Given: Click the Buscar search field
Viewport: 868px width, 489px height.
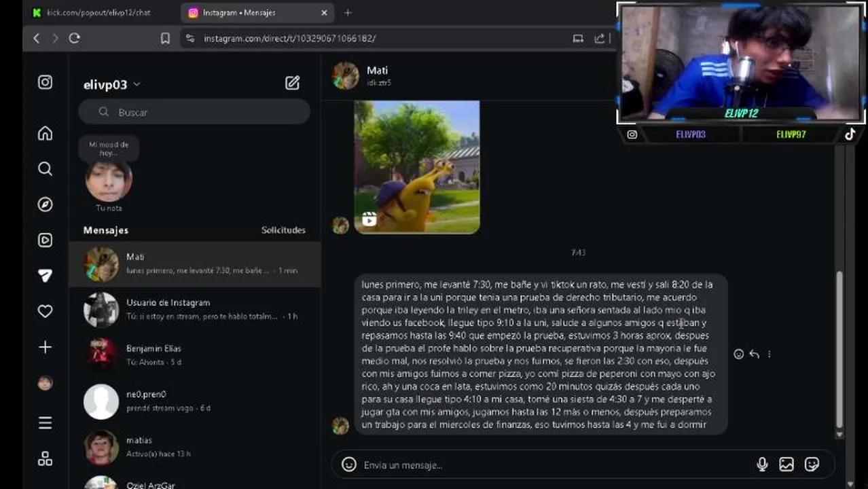Looking at the screenshot, I should click(194, 112).
